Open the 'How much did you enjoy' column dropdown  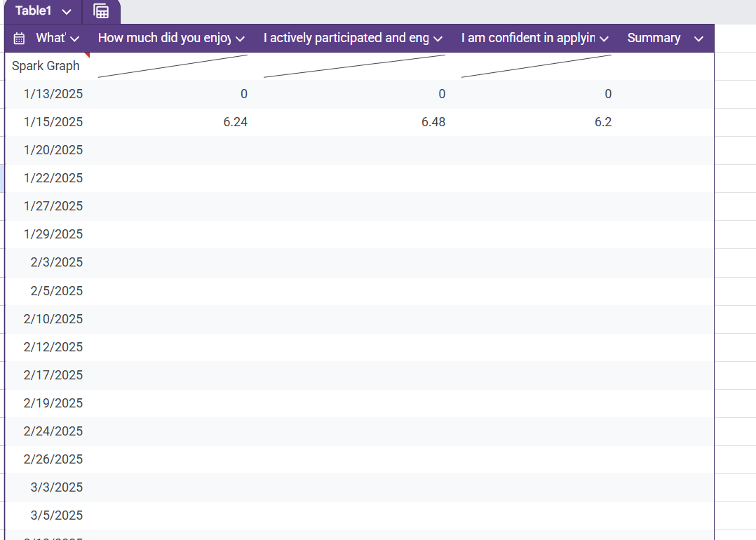click(x=240, y=39)
